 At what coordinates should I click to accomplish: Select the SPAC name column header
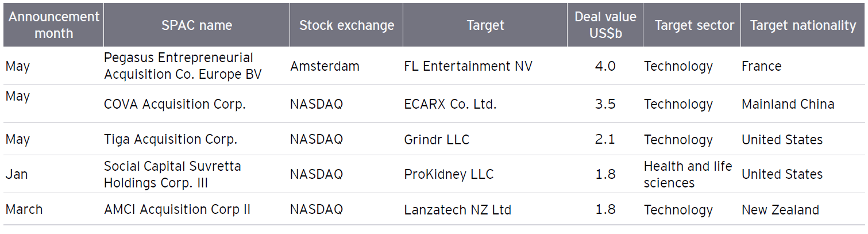coord(196,25)
